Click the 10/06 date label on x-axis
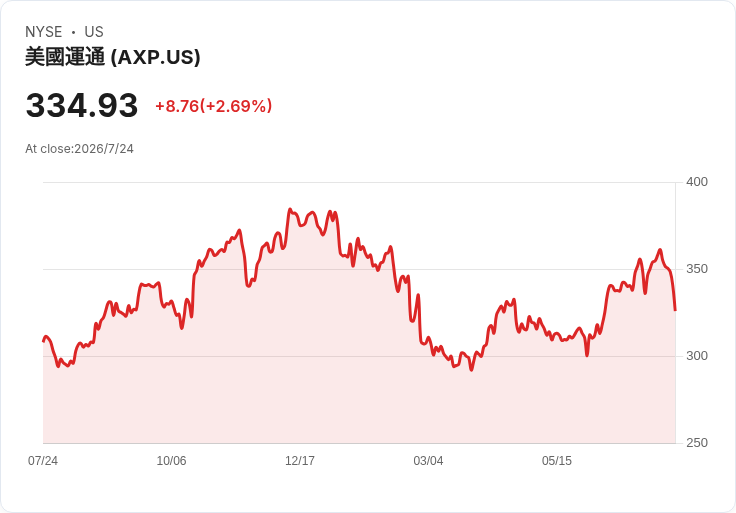 (171, 460)
